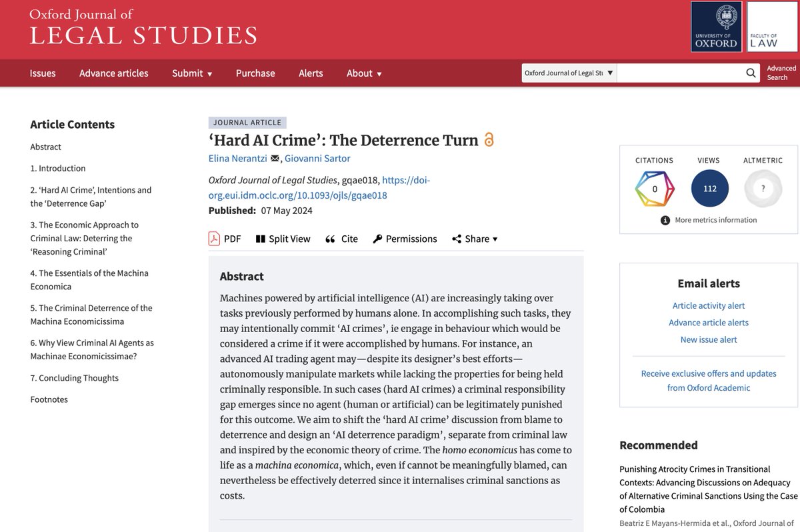Click the Faculty of Law logo
The width and height of the screenshot is (800, 532).
coord(772,26)
